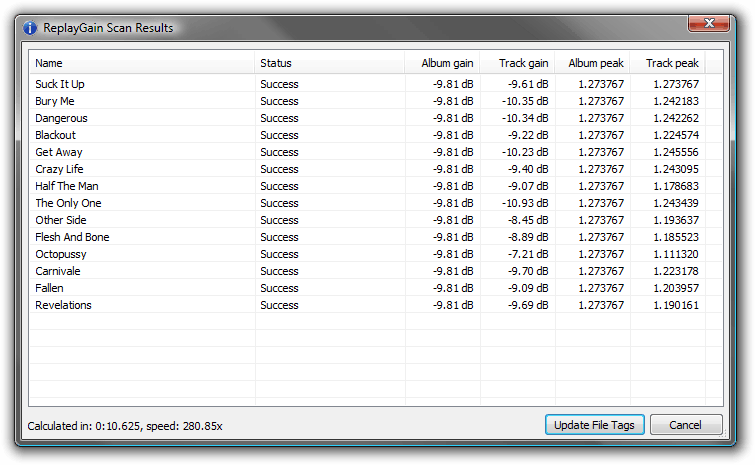Image resolution: width=755 pixels, height=465 pixels.
Task: Click the blue info icon in title bar
Action: (30, 28)
